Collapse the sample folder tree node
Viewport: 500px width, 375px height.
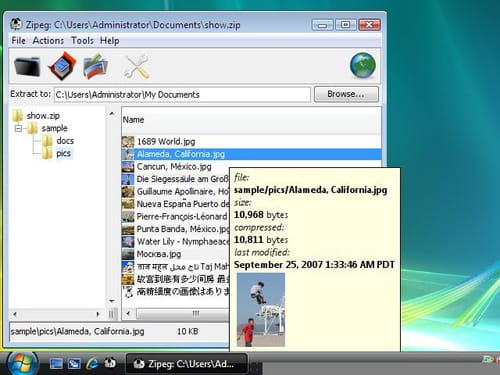click(x=19, y=128)
